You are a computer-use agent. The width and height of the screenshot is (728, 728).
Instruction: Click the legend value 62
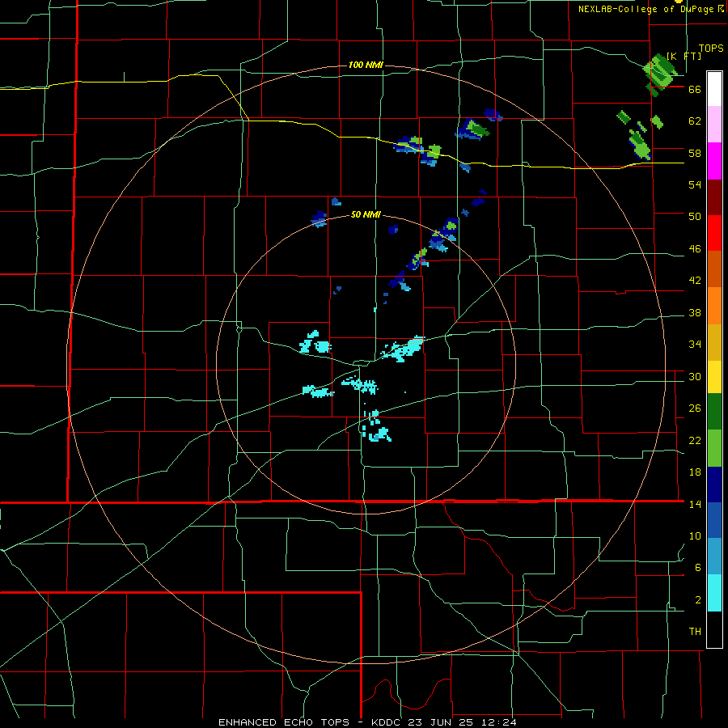695,121
